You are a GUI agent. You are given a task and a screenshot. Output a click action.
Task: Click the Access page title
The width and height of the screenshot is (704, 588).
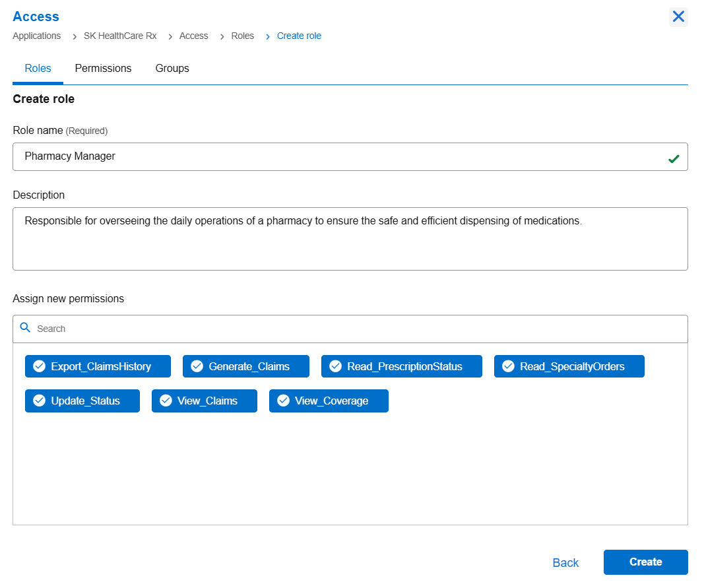[36, 16]
